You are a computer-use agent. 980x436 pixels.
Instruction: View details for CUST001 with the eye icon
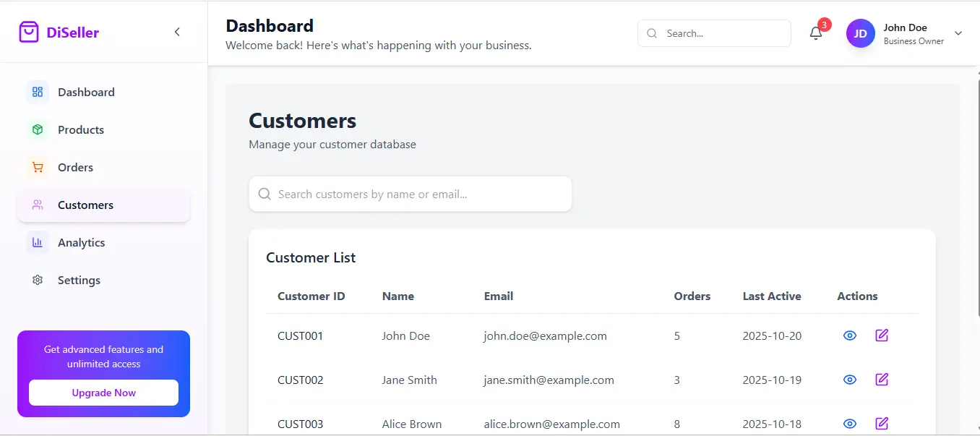(x=850, y=335)
